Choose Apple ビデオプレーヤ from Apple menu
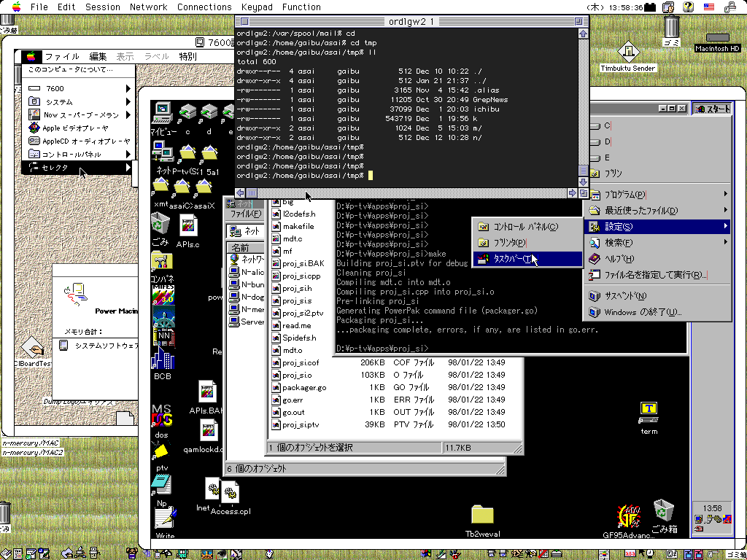747x560 pixels. coord(77,128)
